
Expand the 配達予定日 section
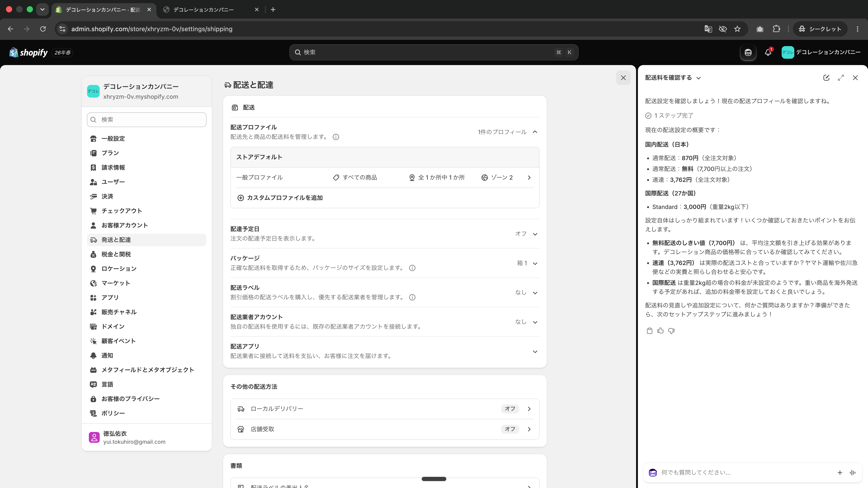pyautogui.click(x=535, y=234)
